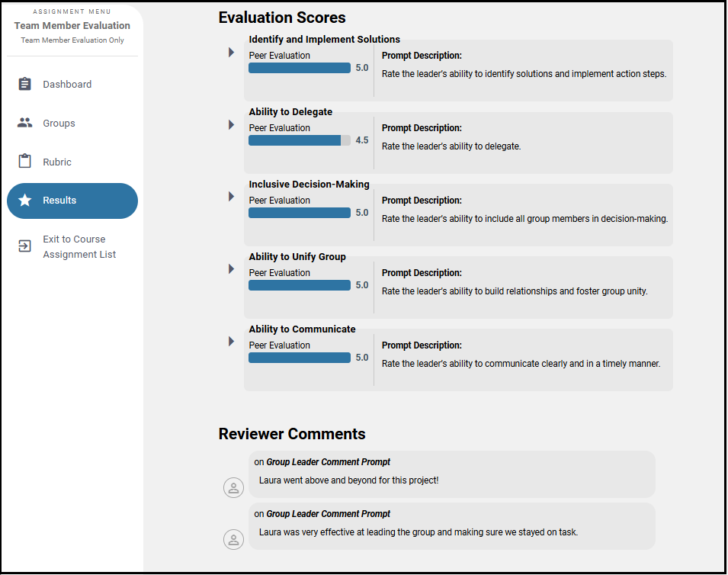Screen dimensions: 728x575
Task: Open the Dashboard menu item
Action: 67,85
